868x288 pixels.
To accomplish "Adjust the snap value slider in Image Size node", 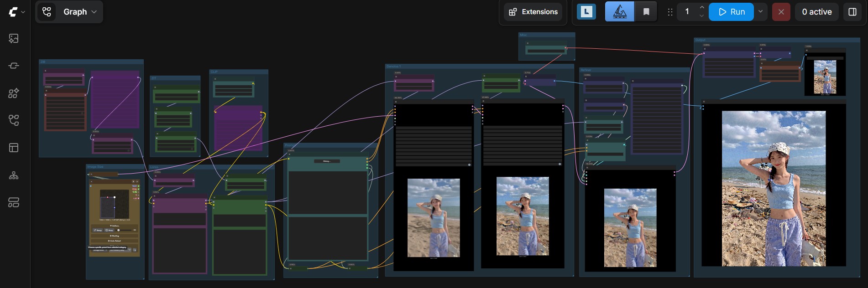I will [x=124, y=230].
